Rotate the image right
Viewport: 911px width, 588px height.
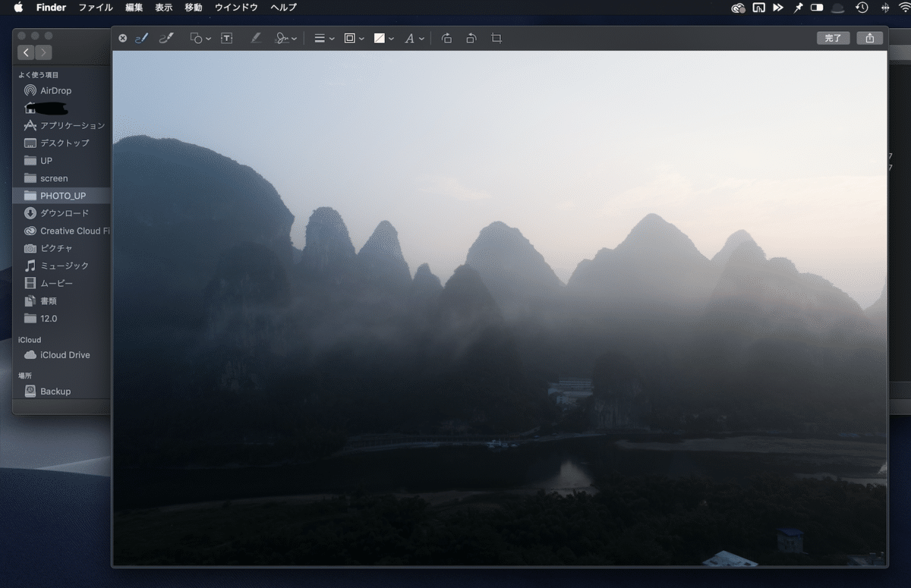click(446, 38)
